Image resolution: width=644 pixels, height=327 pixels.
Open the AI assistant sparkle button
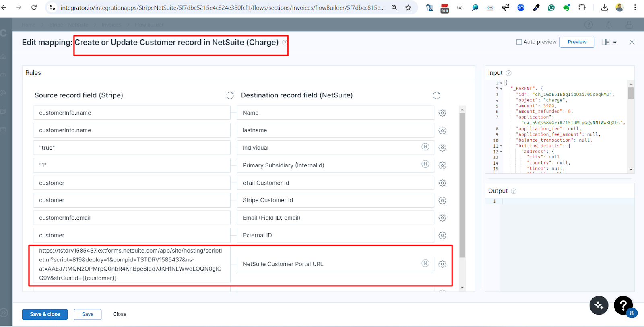599,306
